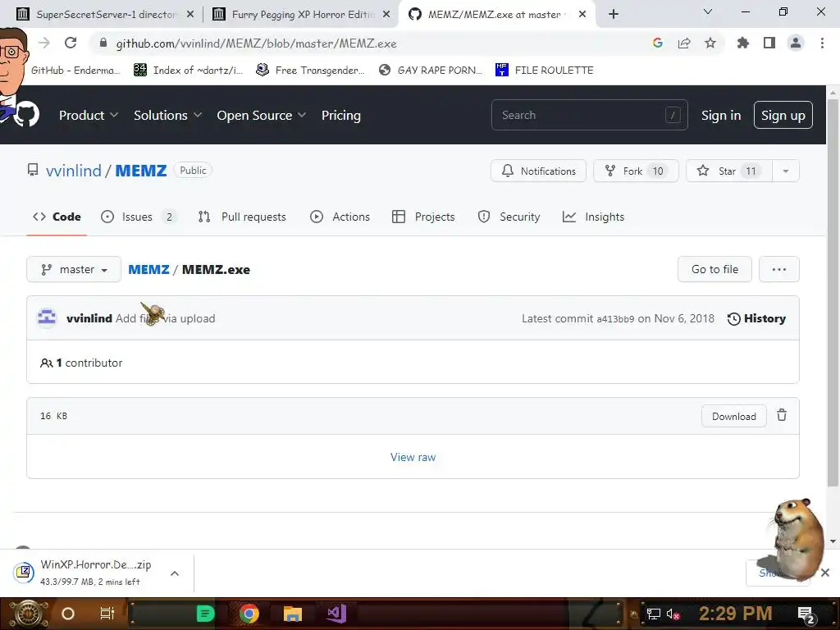This screenshot has width=840, height=630.
Task: Open Cortana circle in the taskbar
Action: [68, 614]
